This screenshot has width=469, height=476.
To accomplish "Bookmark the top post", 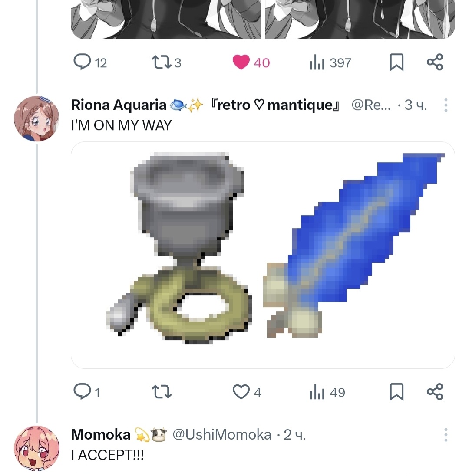I will point(396,62).
